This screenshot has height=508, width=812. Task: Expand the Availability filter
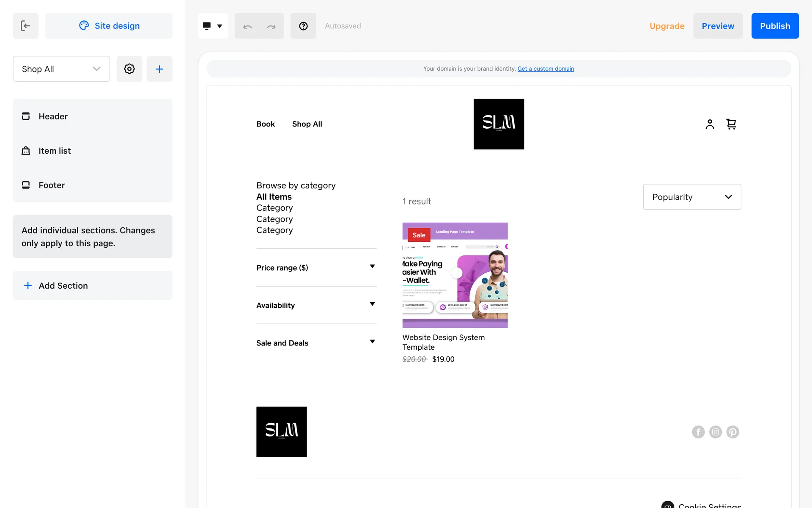point(316,305)
